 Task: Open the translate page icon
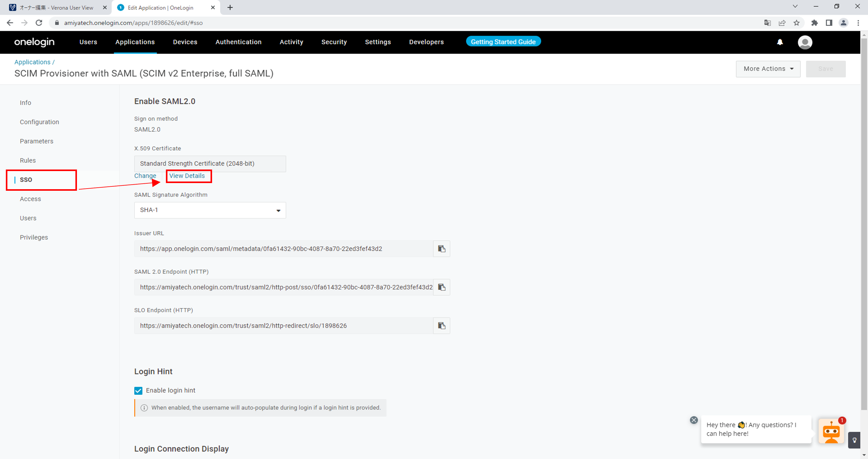click(768, 23)
